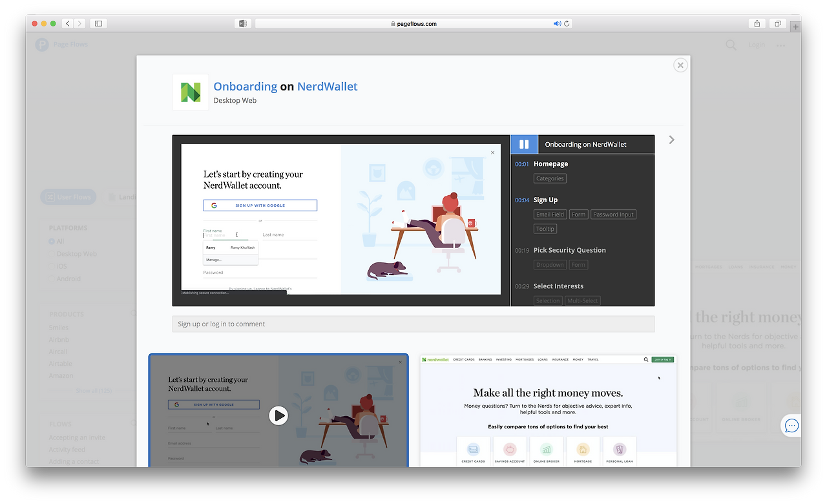Toggle the Safari sidebar

coord(98,23)
